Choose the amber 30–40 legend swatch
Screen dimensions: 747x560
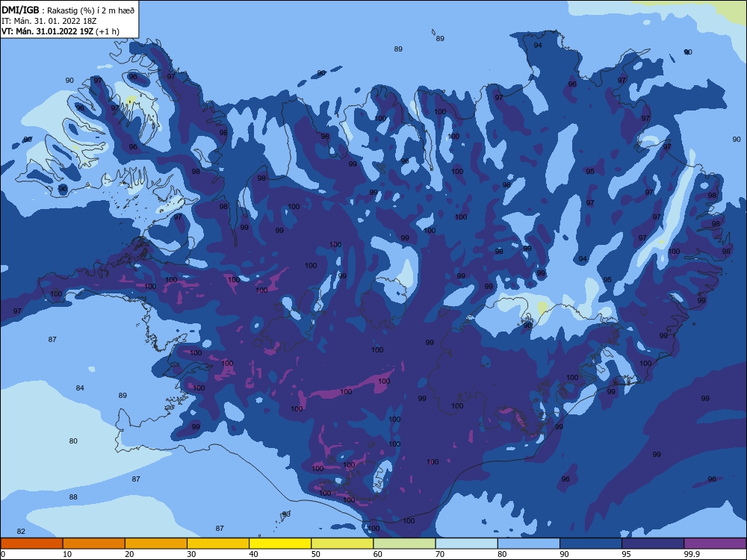point(218,544)
